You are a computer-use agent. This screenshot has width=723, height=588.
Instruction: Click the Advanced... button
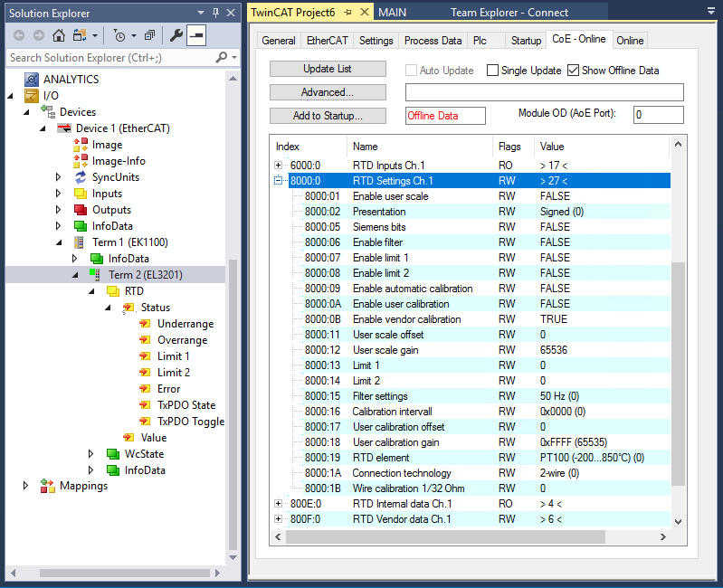[328, 92]
